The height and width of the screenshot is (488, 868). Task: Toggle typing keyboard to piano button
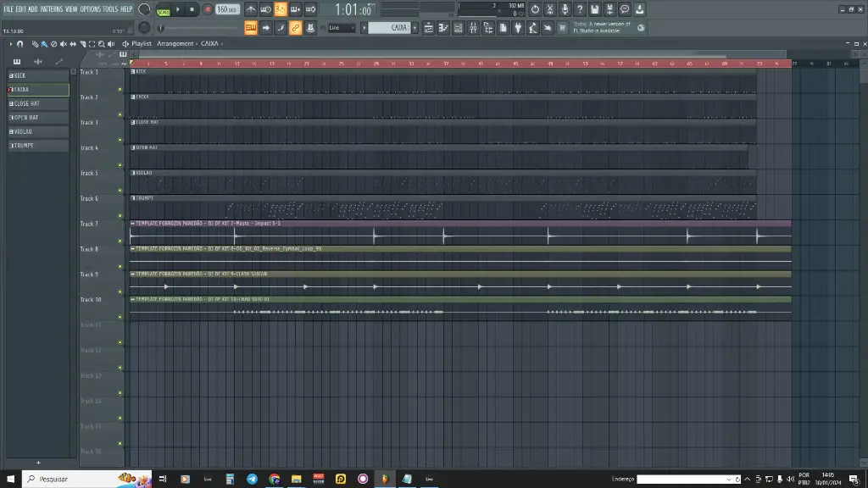(251, 28)
